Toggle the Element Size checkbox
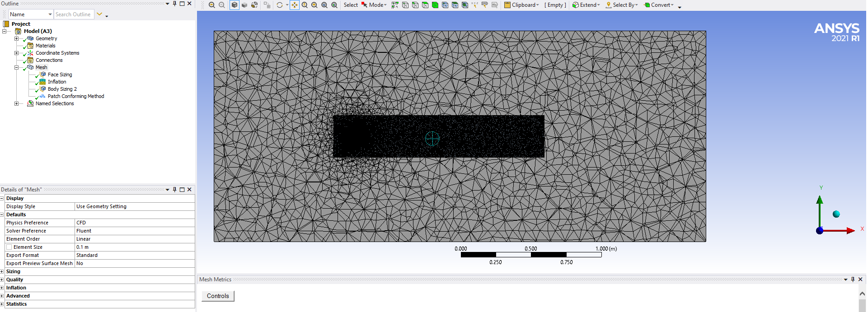 9,247
